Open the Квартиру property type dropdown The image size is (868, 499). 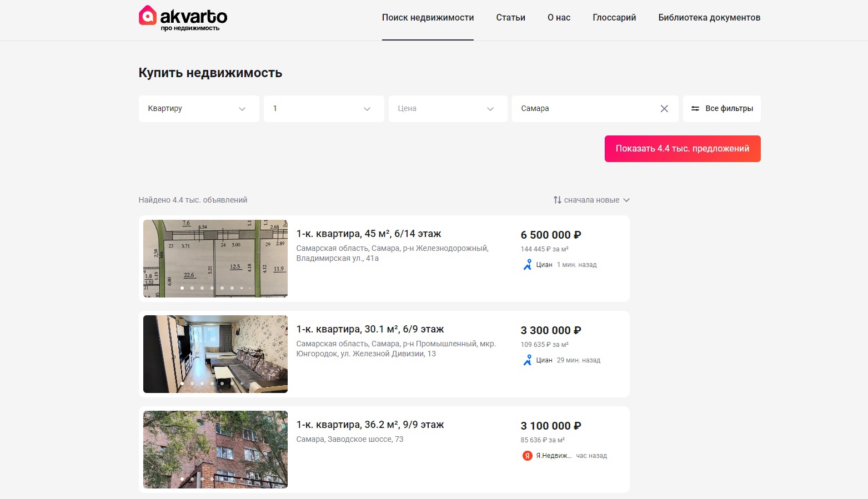click(x=199, y=109)
